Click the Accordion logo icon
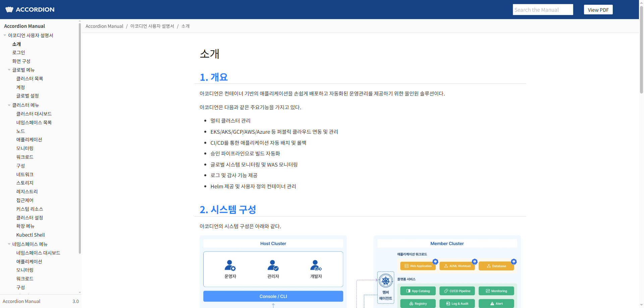Screen dimensions: 644x308 [9, 9]
